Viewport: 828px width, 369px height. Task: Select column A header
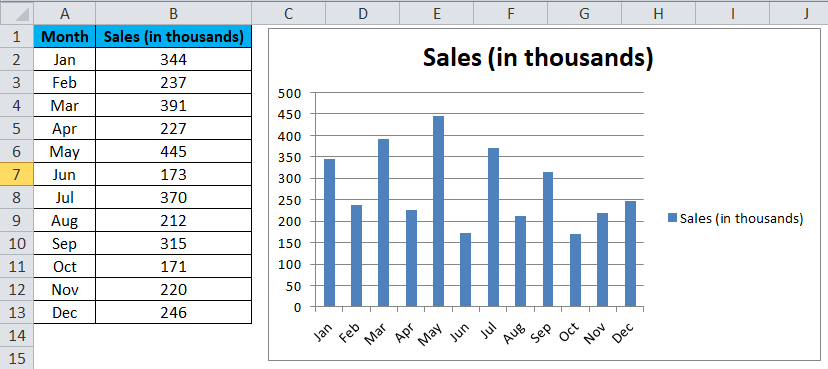[x=65, y=13]
